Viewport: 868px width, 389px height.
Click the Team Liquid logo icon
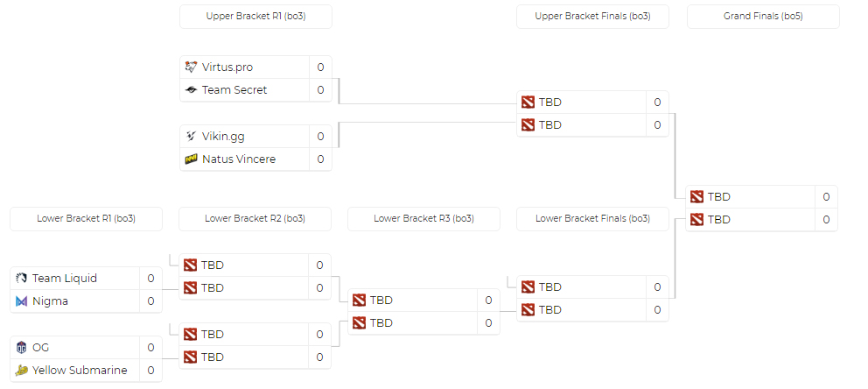[22, 279]
